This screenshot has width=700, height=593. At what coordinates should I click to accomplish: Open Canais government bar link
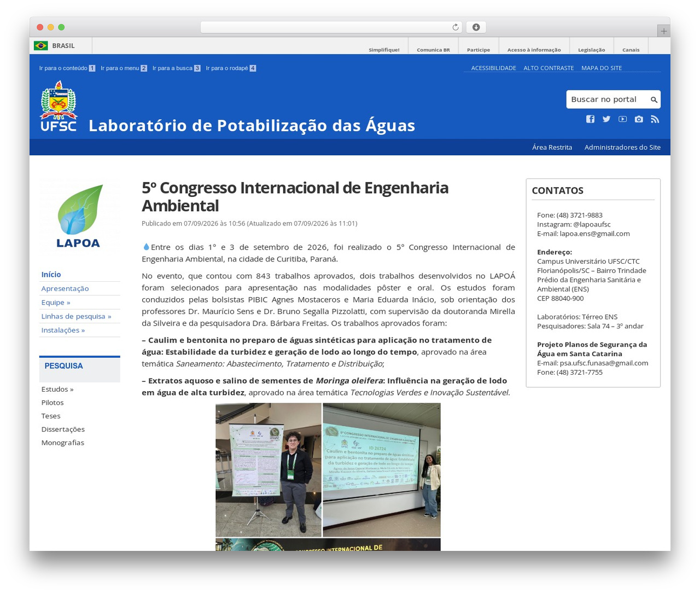coord(631,50)
